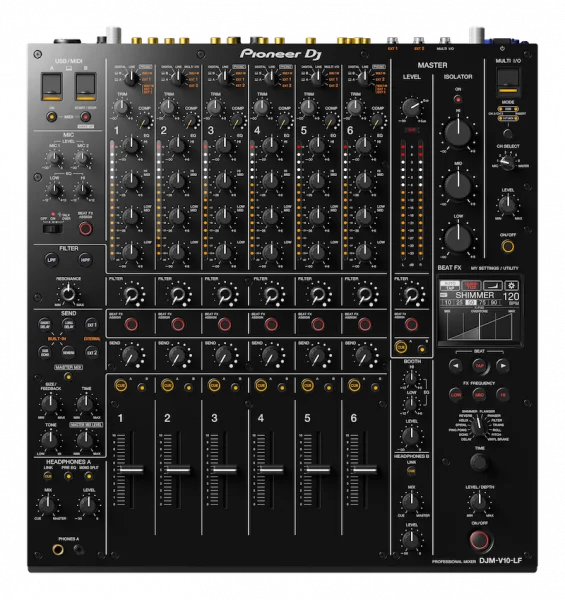The height and width of the screenshot is (600, 565).
Task: Hit the red TAP beat button
Action: pyautogui.click(x=479, y=365)
